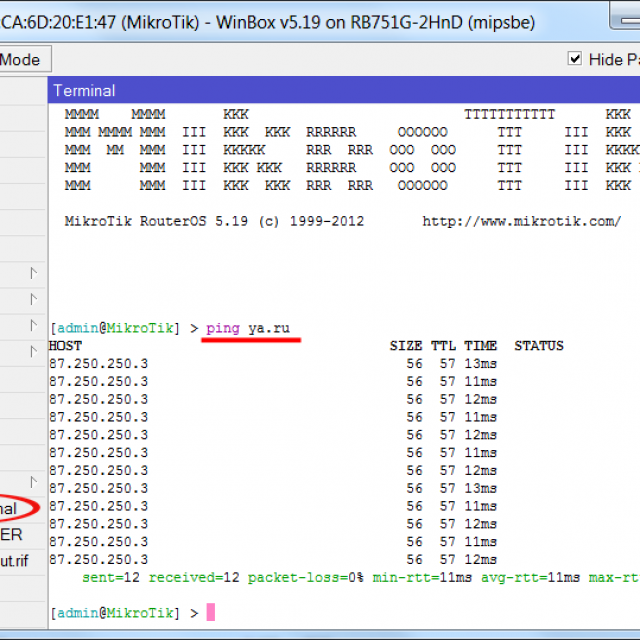Click the TTL column header

[443, 346]
